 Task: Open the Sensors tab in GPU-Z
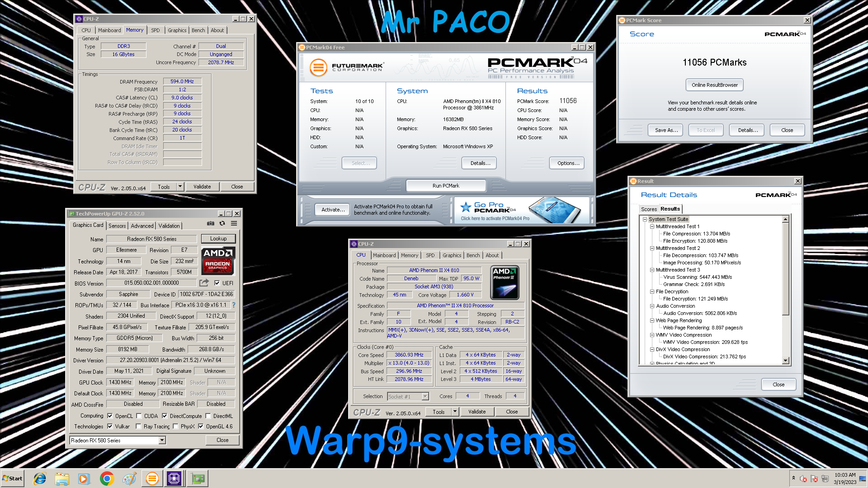[x=117, y=225]
